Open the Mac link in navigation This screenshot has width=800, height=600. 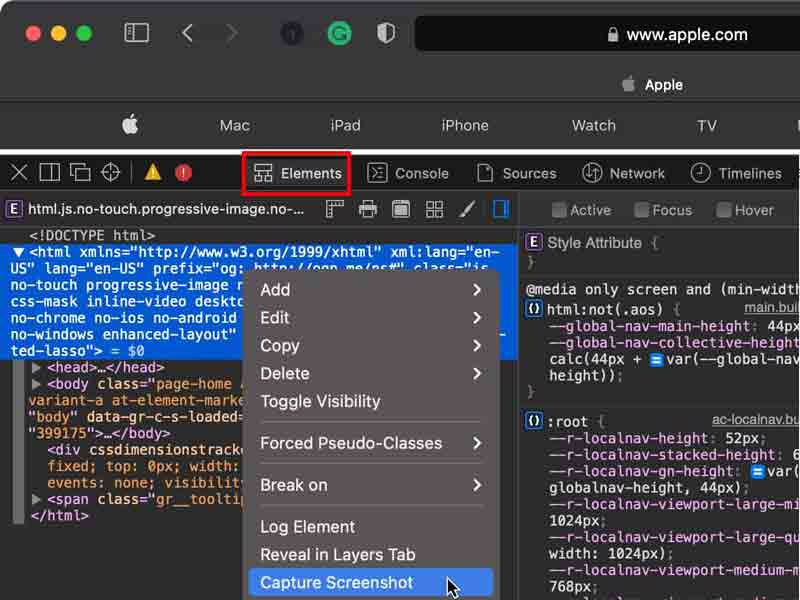click(x=235, y=126)
